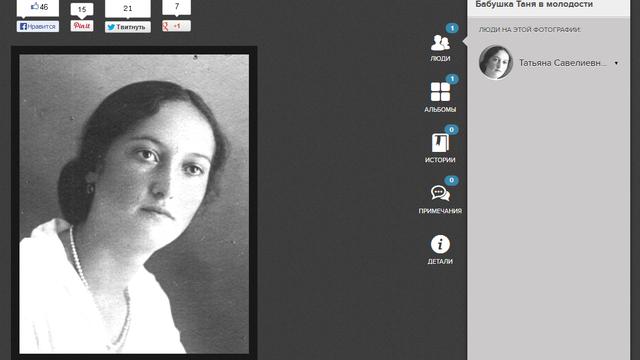Click the Google +1 button
This screenshot has height=360, width=640.
176,26
